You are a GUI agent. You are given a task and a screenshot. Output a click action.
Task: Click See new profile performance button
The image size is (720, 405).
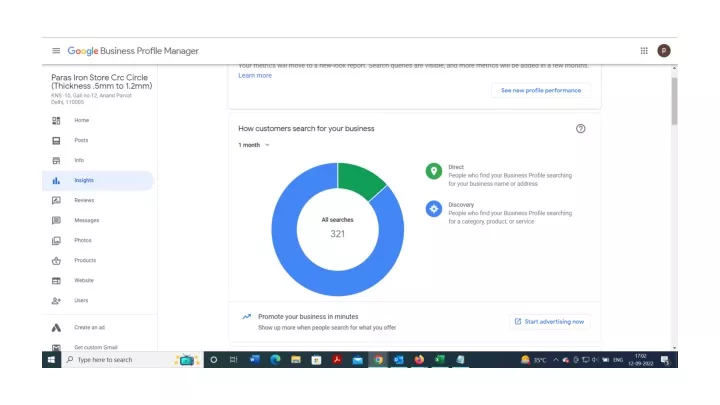click(541, 90)
